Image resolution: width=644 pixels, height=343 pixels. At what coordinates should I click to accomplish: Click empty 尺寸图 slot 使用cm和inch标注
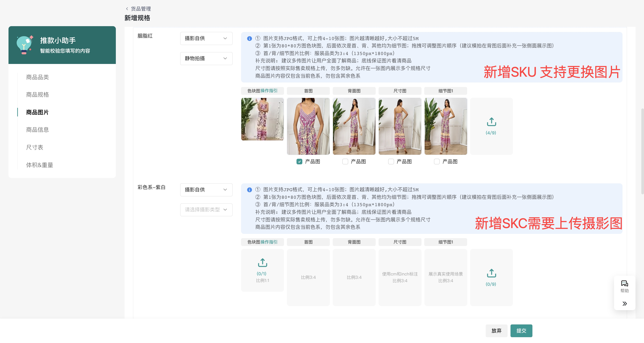[x=400, y=277]
